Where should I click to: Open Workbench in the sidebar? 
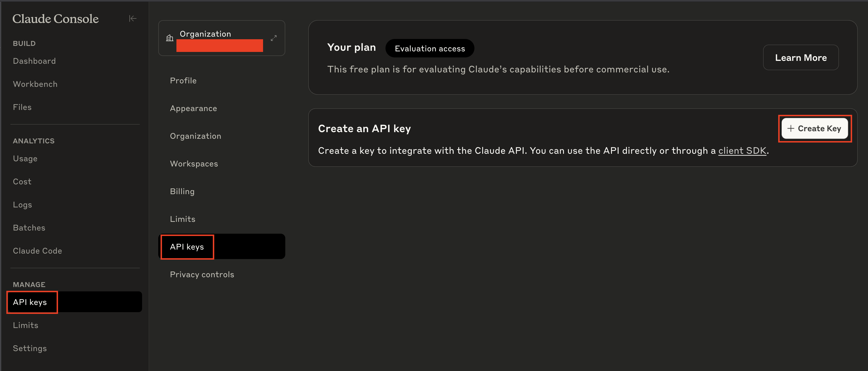coord(35,84)
